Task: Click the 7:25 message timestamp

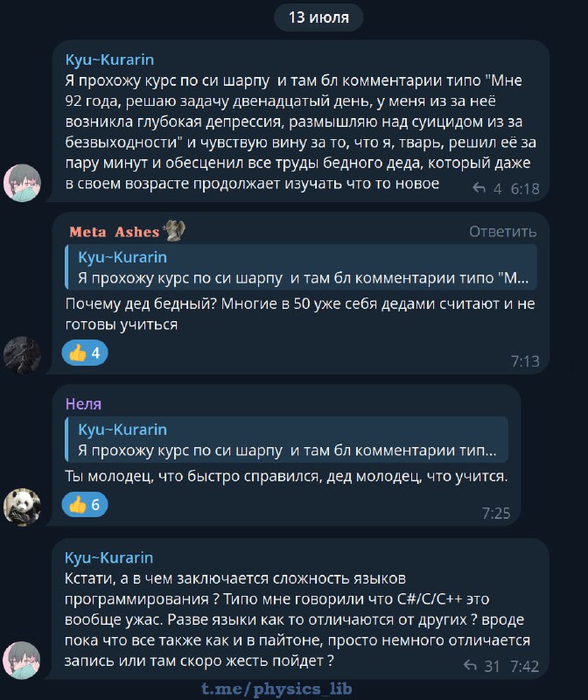Action: (x=496, y=513)
